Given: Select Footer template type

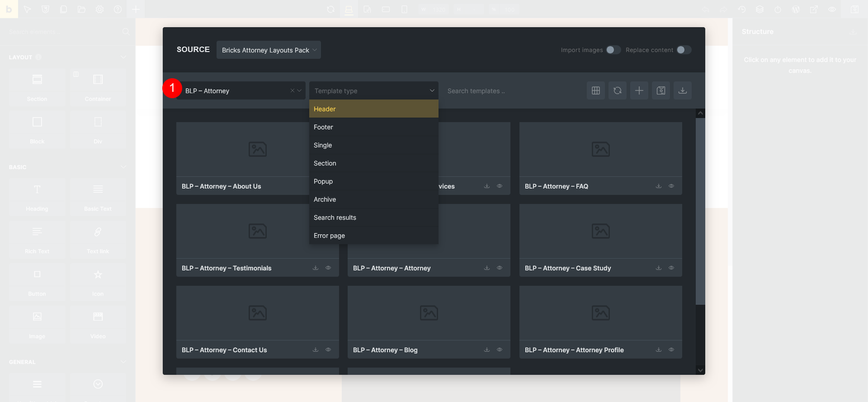Looking at the screenshot, I should click(x=374, y=127).
